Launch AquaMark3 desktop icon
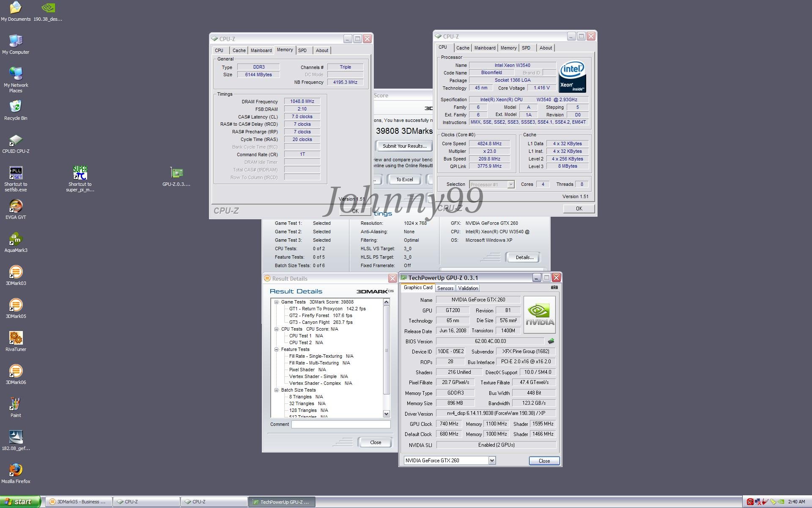Screen dimensions: 812x508 [x=16, y=242]
